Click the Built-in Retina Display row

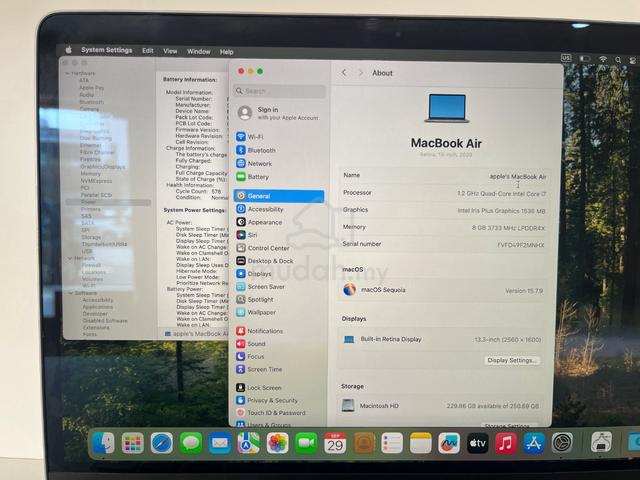tap(442, 339)
